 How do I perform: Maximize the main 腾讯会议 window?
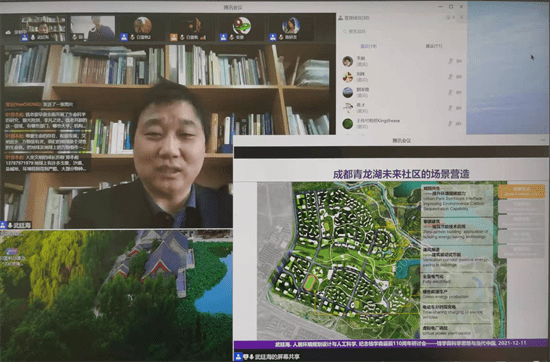tap(451, 7)
